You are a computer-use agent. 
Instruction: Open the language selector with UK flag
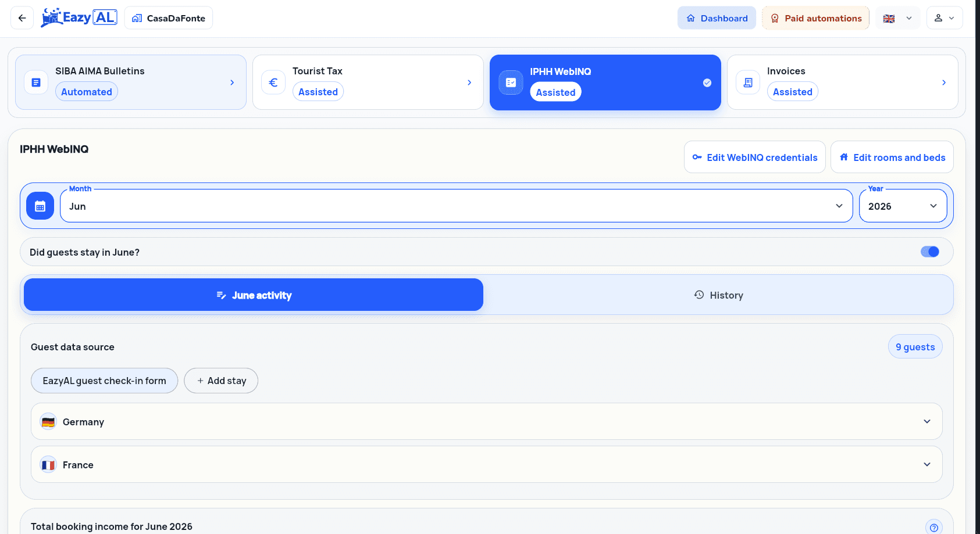click(898, 18)
